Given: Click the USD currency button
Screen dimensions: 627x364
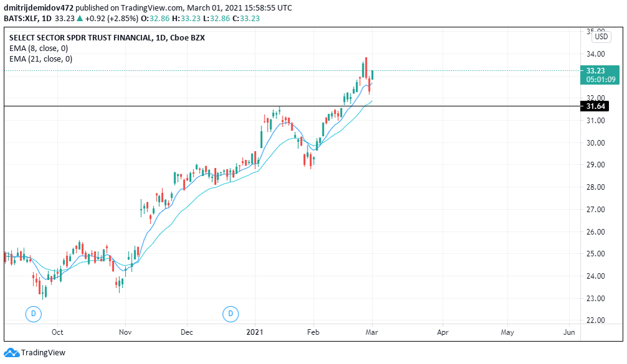Looking at the screenshot, I should pyautogui.click(x=601, y=37).
